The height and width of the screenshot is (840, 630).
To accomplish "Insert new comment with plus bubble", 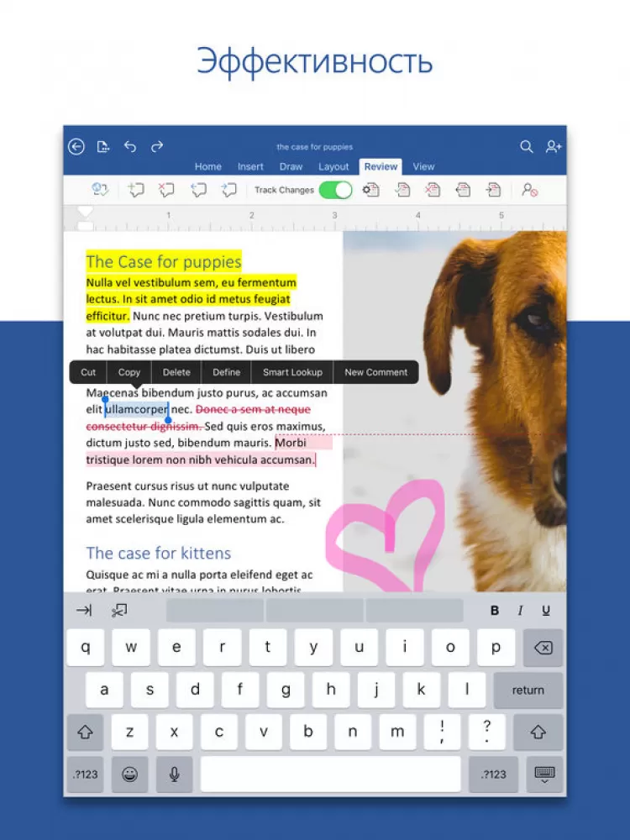I will pos(136,190).
